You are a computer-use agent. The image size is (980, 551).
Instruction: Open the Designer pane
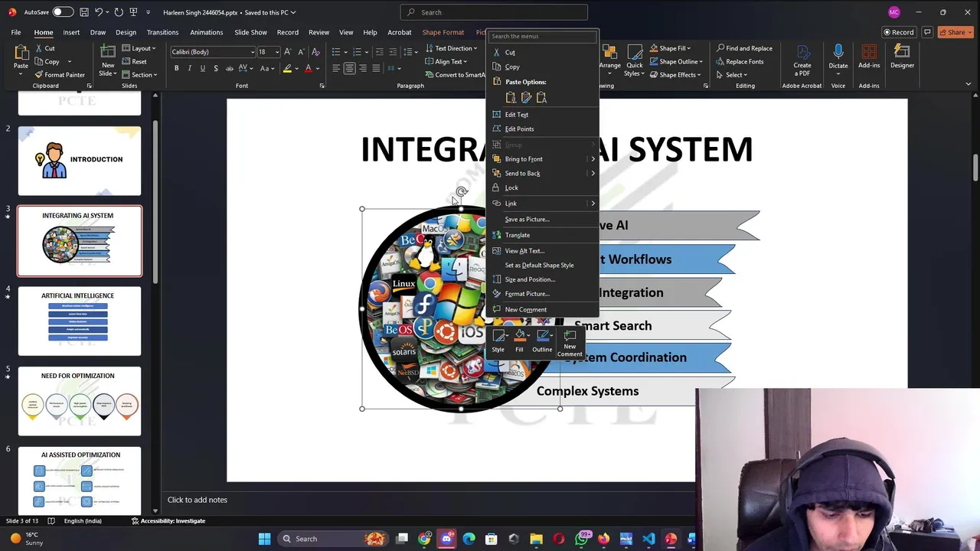[x=902, y=57]
